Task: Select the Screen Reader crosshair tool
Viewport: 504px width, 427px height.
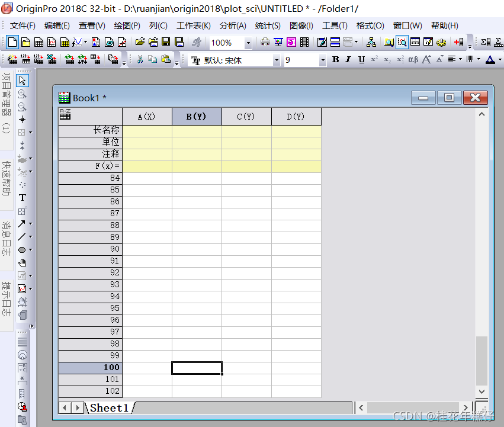Action: click(x=22, y=120)
